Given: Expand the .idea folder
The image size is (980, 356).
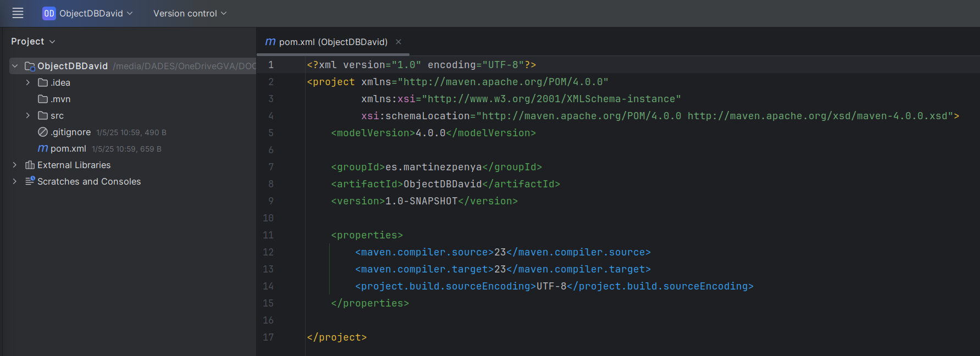Looking at the screenshot, I should [27, 82].
